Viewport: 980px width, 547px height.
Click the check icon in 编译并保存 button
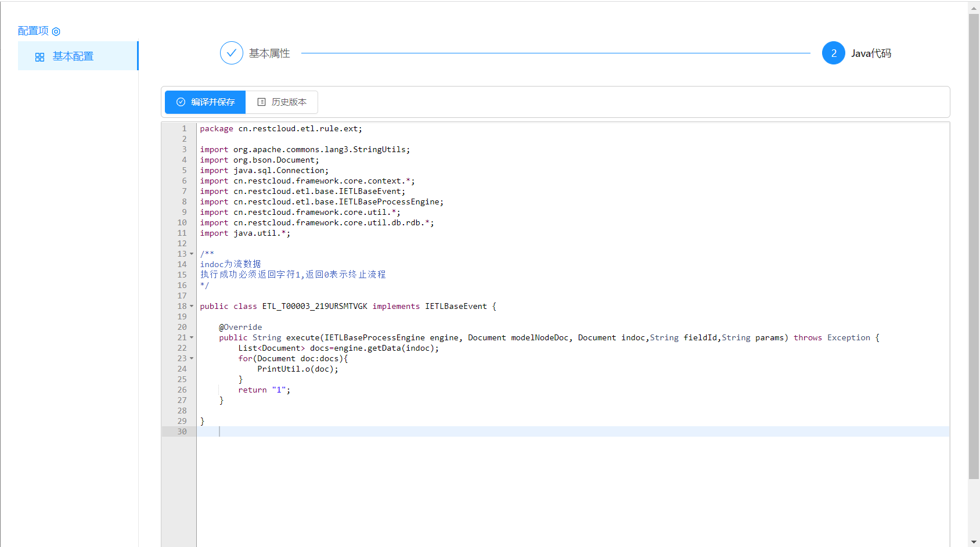click(x=181, y=102)
